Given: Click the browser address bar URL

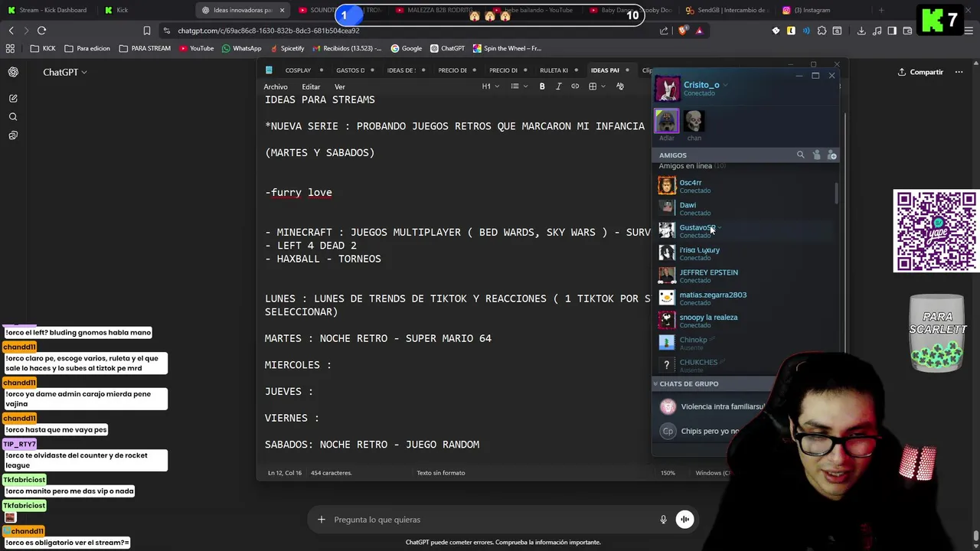Looking at the screenshot, I should [x=268, y=31].
